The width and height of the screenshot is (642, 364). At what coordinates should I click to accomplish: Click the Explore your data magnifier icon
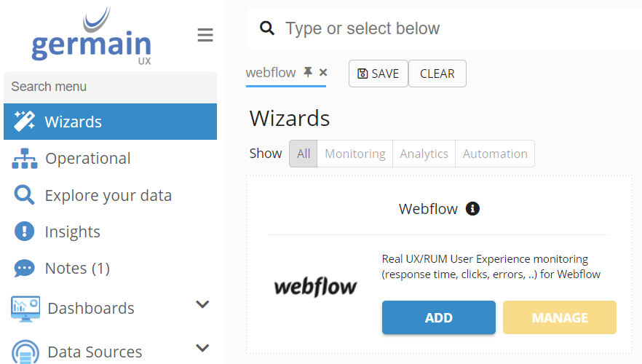(24, 195)
